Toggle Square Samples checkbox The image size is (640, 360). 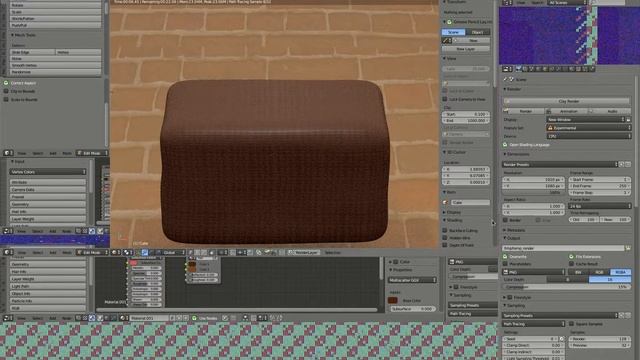coord(571,324)
